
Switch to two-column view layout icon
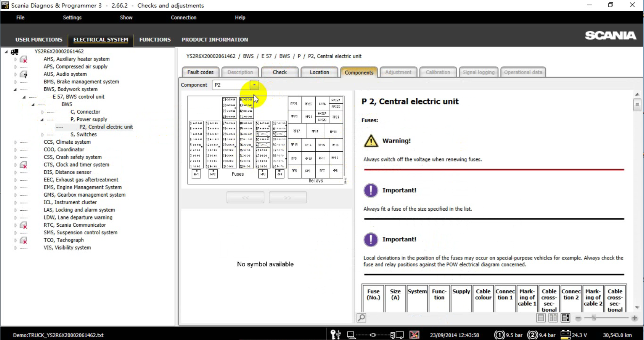click(553, 318)
